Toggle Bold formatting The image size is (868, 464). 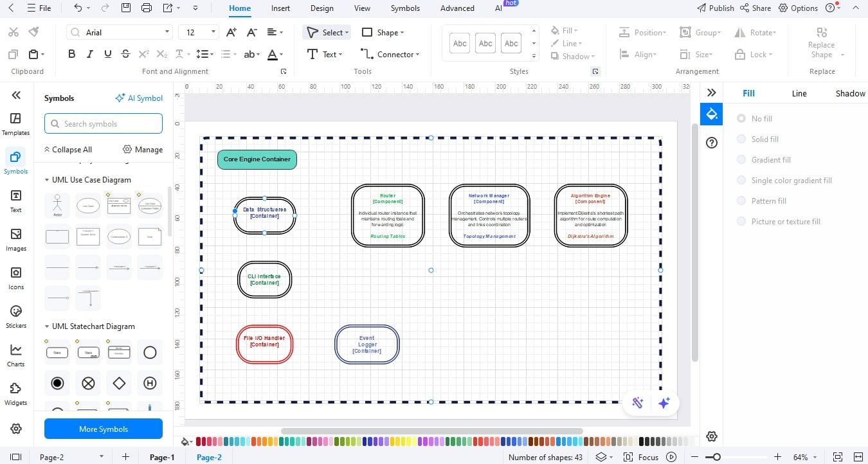71,54
